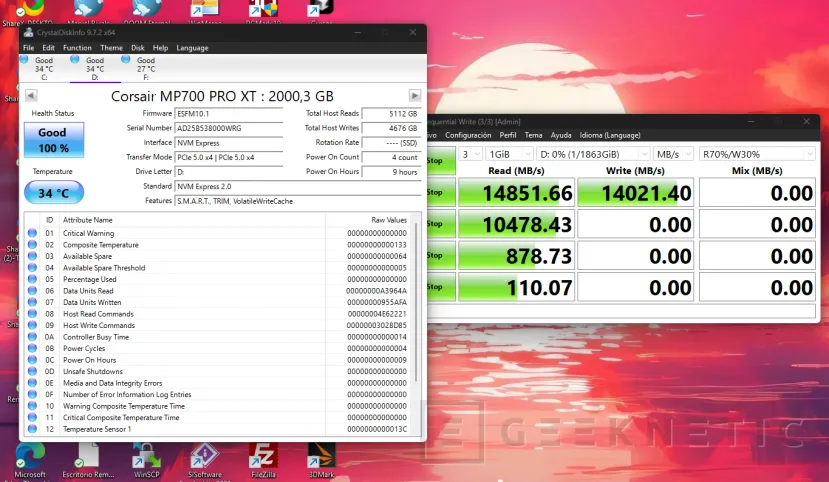Viewport: 829px width, 482px height.
Task: Click the Good 100 % health status button
Action: [x=53, y=140]
